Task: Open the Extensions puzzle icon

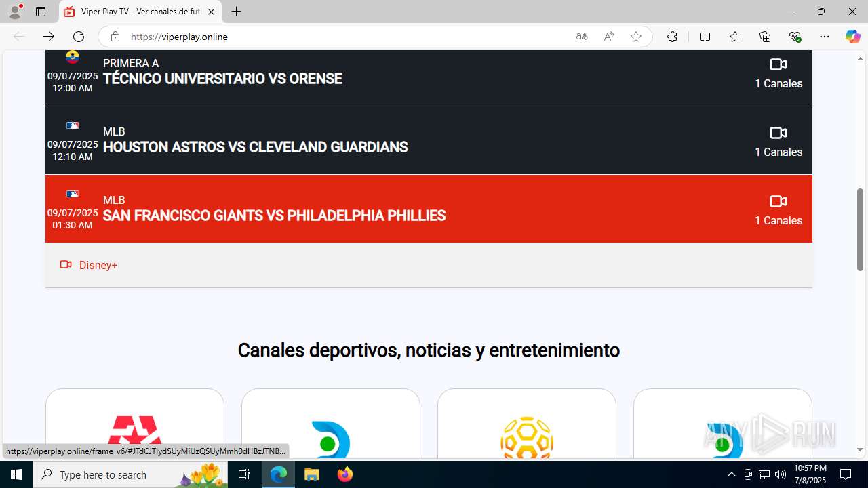Action: tap(672, 37)
